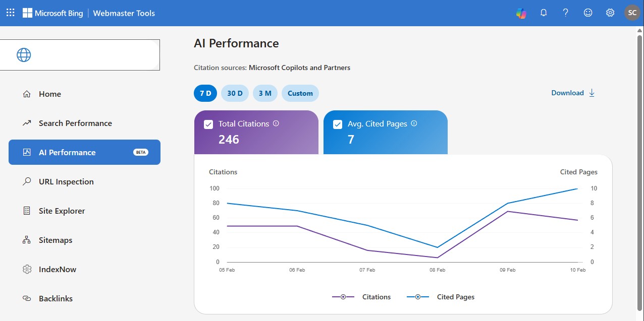Download the AI Performance report
644x321 pixels.
click(572, 93)
